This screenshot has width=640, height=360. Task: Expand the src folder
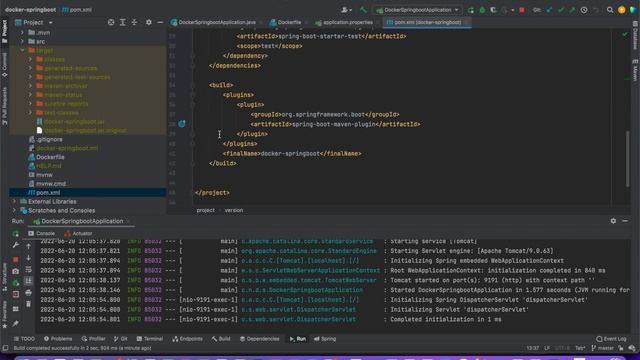[x=22, y=41]
